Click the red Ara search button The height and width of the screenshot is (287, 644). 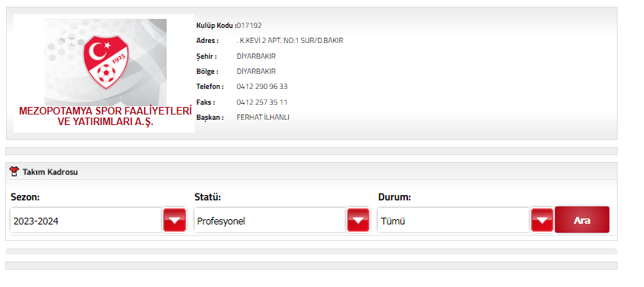tap(582, 220)
